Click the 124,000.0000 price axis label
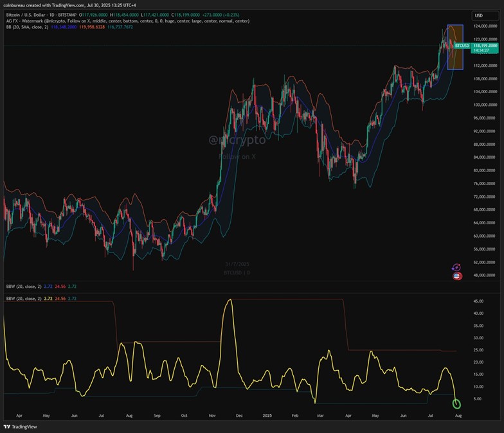Image resolution: width=504 pixels, height=433 pixels. tap(486, 26)
